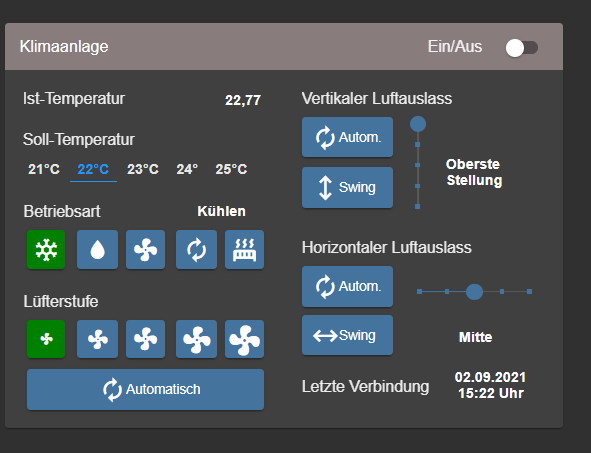Choose 21°C target temperature
This screenshot has height=453, width=591.
click(44, 169)
